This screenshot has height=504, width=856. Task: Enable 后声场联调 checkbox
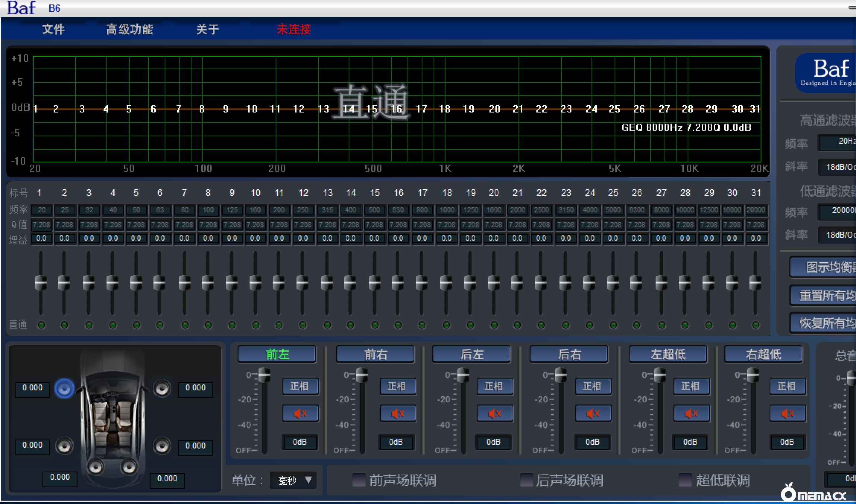point(526,480)
